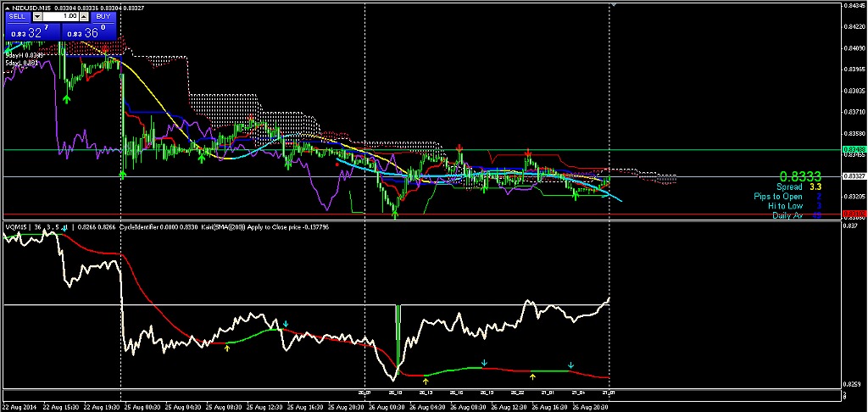The width and height of the screenshot is (868, 412).
Task: Select the red 0.83102 price level tag
Action: click(853, 214)
